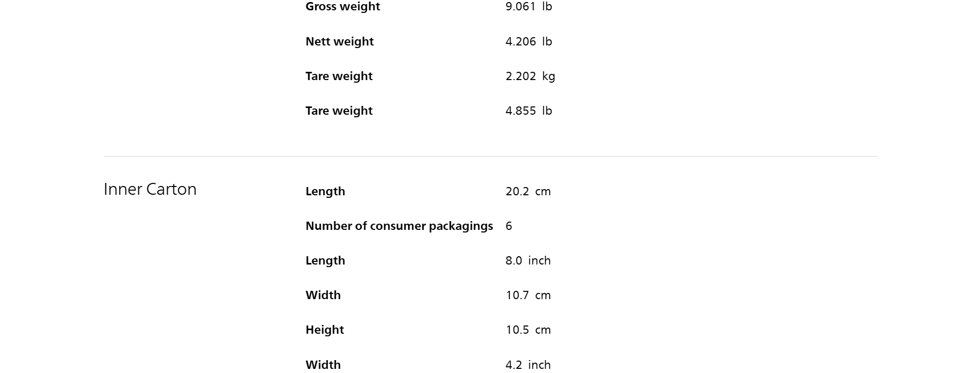980x373 pixels.
Task: Click the Number of consumer packagings label
Action: (x=399, y=226)
